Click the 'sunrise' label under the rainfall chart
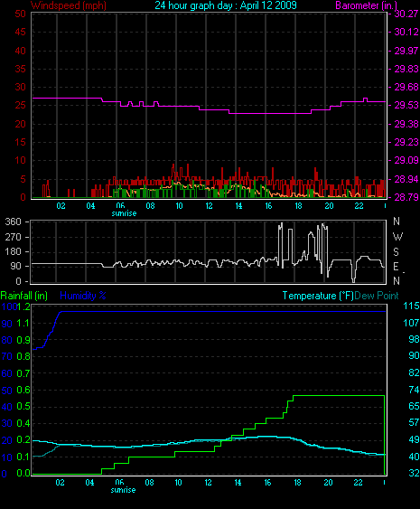The height and width of the screenshot is (509, 420). click(x=123, y=490)
